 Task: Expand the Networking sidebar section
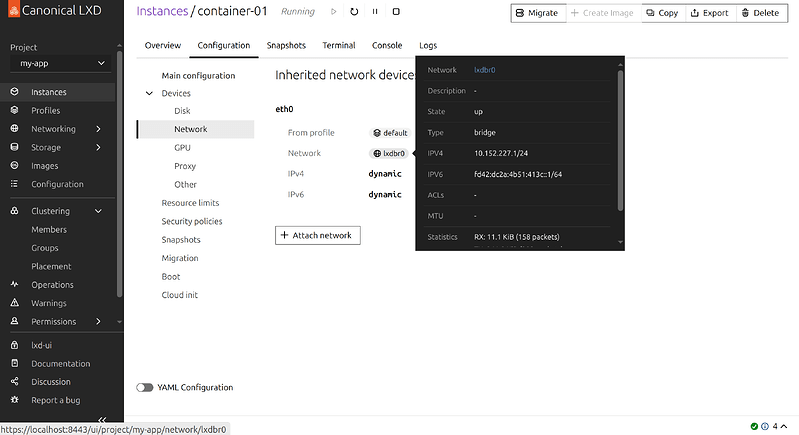pos(98,129)
